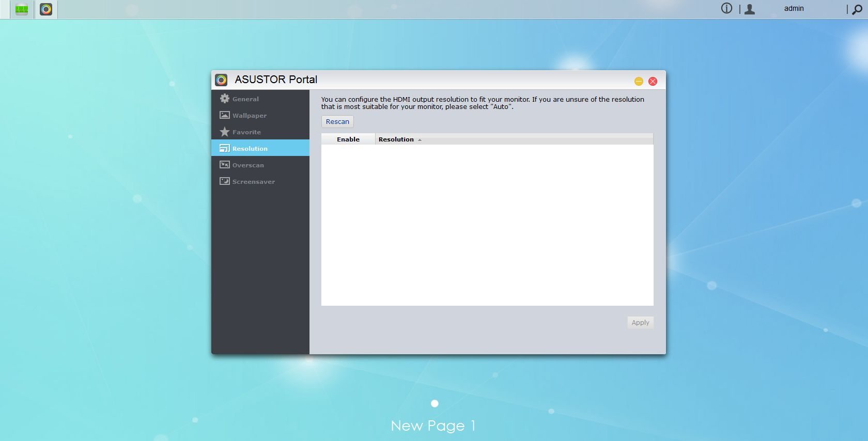Click the Apply button
This screenshot has width=868, height=441.
pos(640,322)
